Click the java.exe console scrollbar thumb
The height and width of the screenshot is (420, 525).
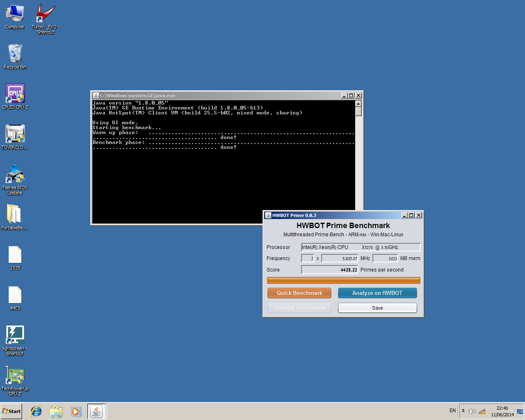coord(358,112)
